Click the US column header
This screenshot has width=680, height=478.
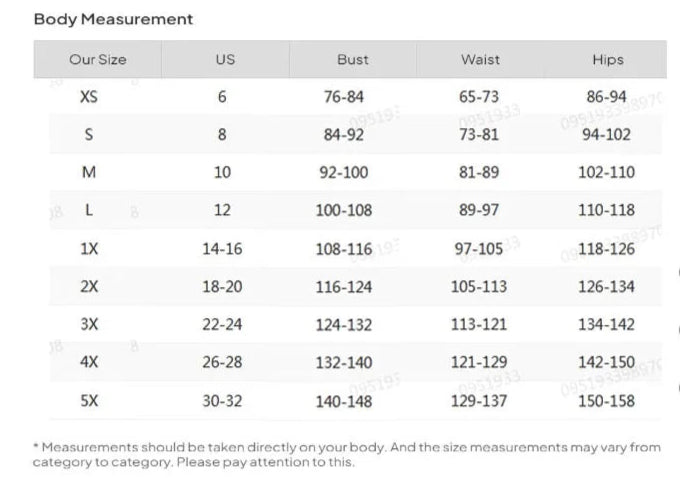pos(225,60)
